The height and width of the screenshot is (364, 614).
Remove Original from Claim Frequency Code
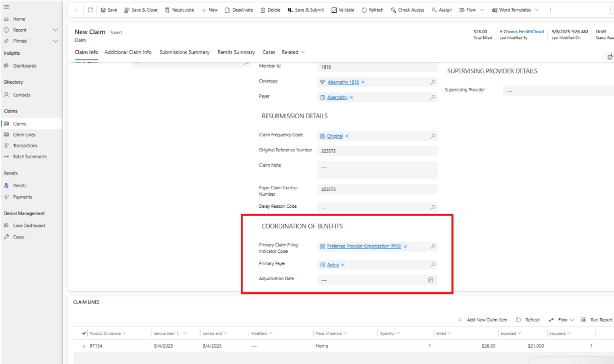click(347, 136)
